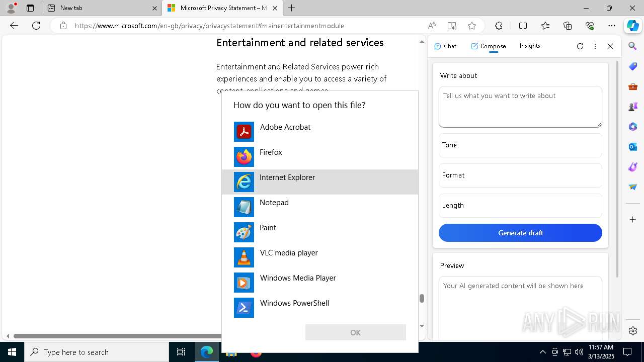This screenshot has height=362, width=644.
Task: Open Immersive reader icon in address bar
Action: point(452,26)
